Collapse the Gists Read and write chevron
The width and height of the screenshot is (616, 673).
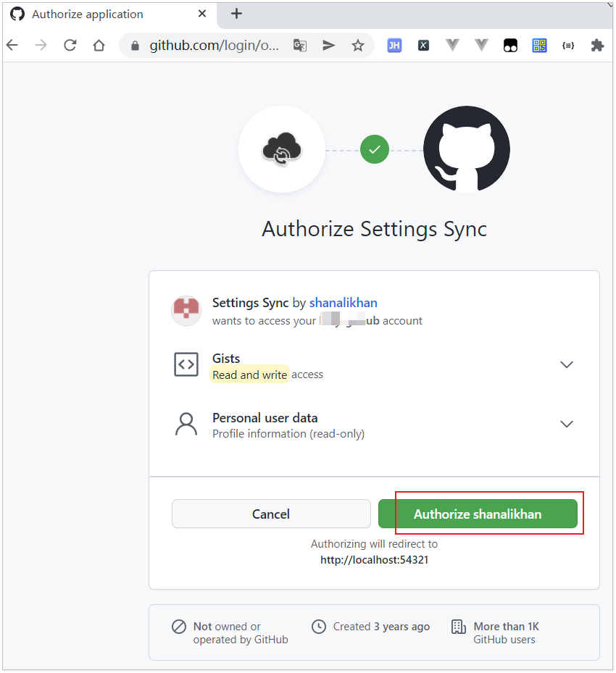pyautogui.click(x=566, y=364)
